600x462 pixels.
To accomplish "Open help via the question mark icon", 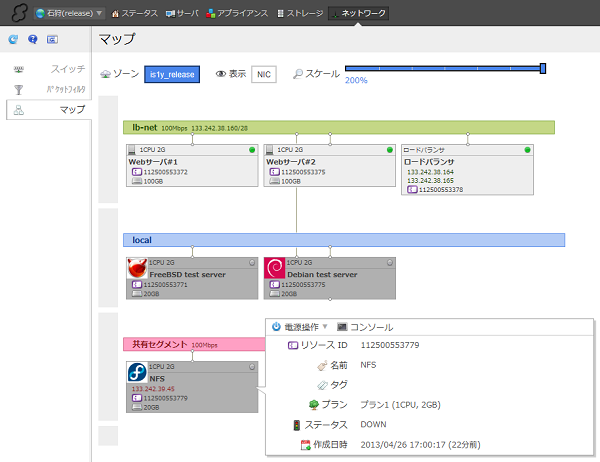I will pyautogui.click(x=32, y=40).
